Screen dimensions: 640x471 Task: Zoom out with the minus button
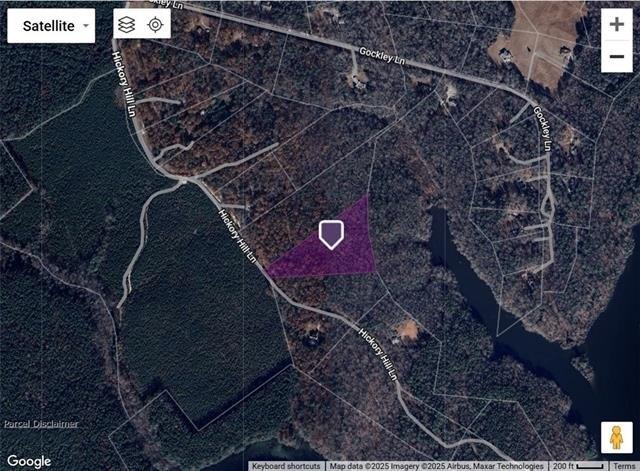(x=617, y=56)
